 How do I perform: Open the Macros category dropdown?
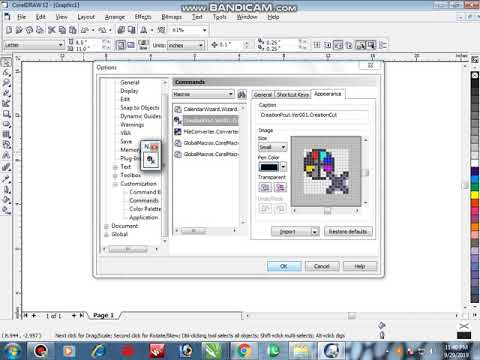tap(203, 94)
